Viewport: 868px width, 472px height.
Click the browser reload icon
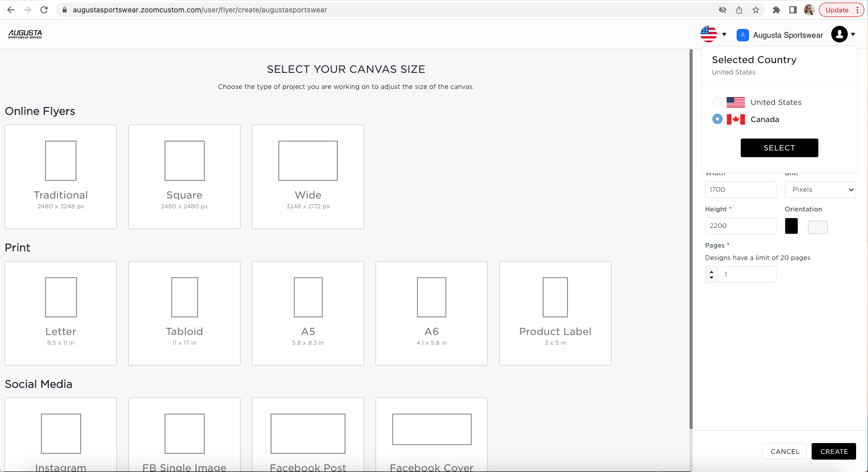[44, 10]
